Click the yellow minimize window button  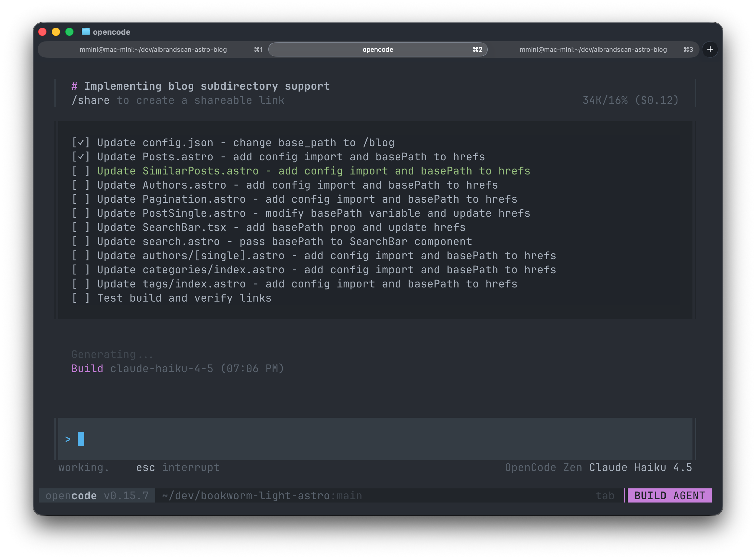click(56, 32)
